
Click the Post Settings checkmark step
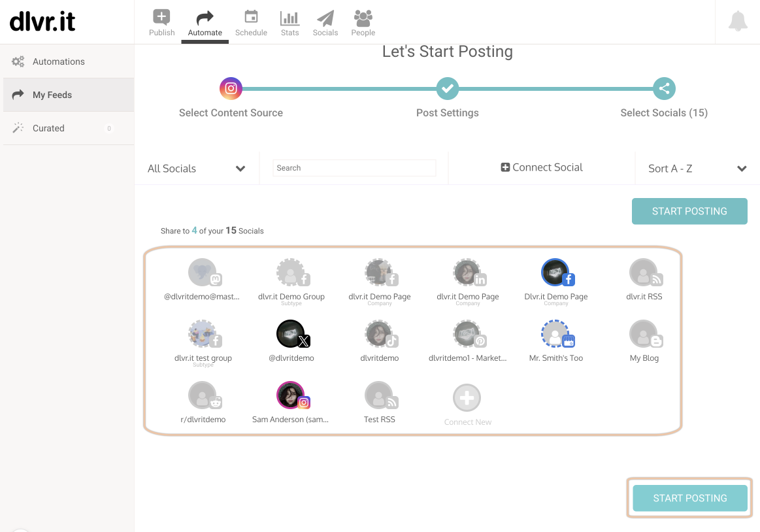click(448, 88)
